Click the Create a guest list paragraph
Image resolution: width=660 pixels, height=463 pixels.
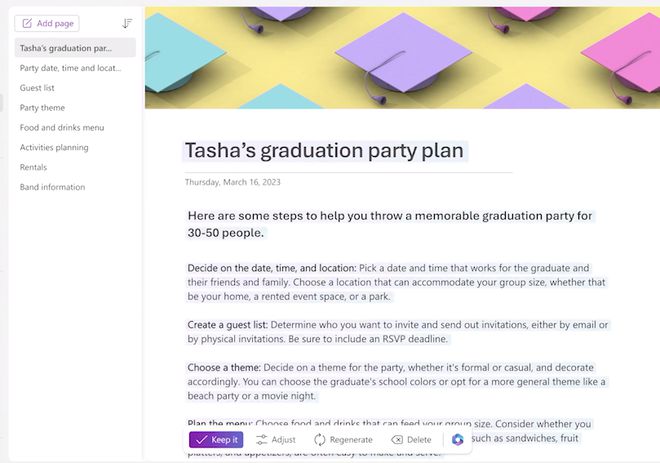398,332
